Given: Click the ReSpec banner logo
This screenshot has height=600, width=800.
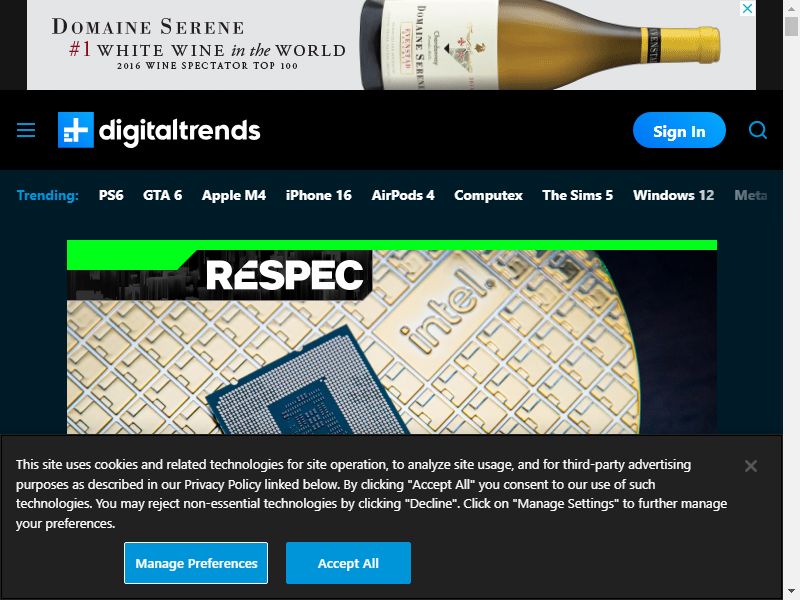Looking at the screenshot, I should (x=284, y=275).
